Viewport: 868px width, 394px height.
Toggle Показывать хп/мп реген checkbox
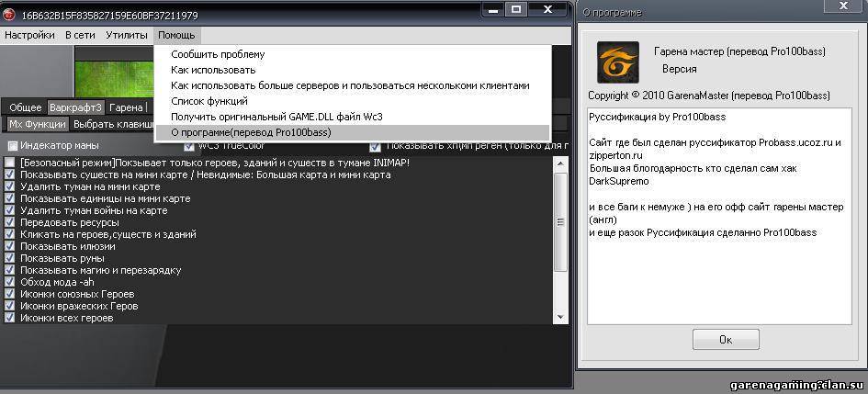(x=376, y=147)
